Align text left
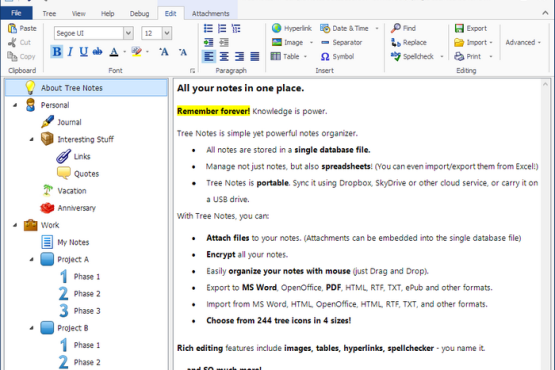This screenshot has height=370, width=555. click(209, 56)
